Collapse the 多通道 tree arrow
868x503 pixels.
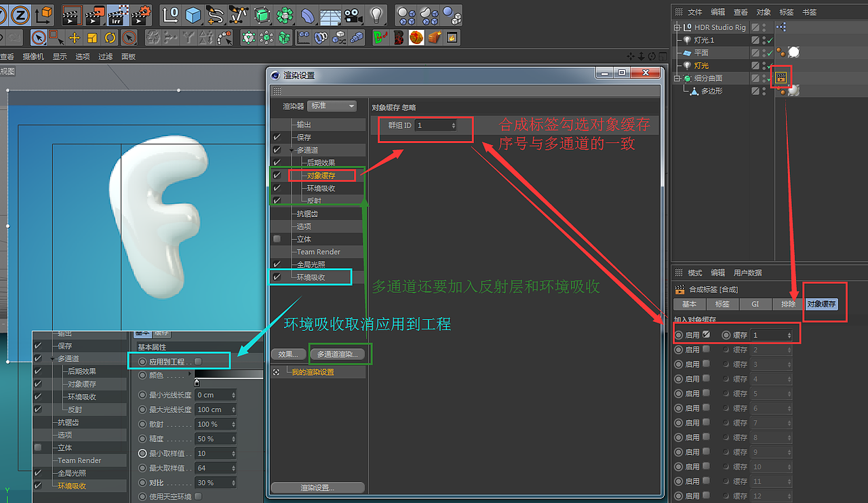(292, 150)
